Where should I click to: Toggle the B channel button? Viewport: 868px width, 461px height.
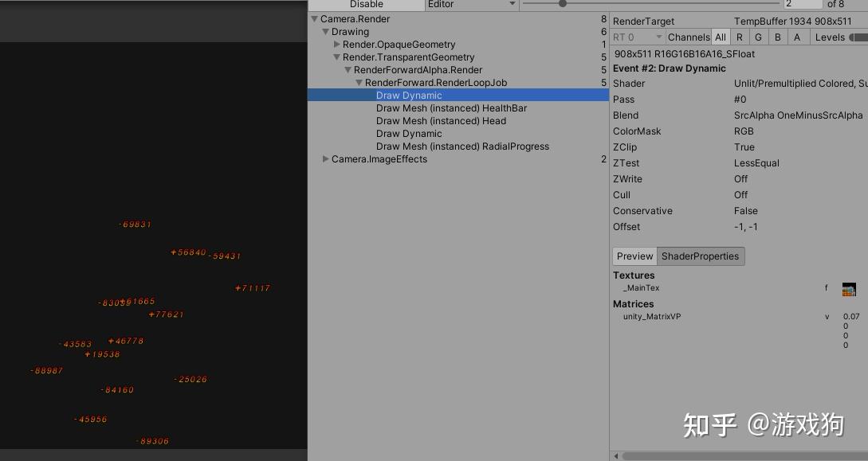tap(777, 37)
